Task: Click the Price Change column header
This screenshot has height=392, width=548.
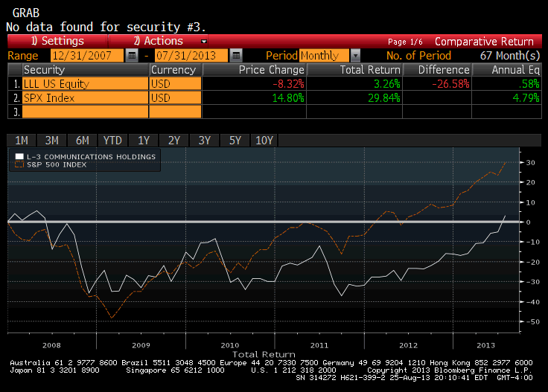Action: pyautogui.click(x=254, y=70)
